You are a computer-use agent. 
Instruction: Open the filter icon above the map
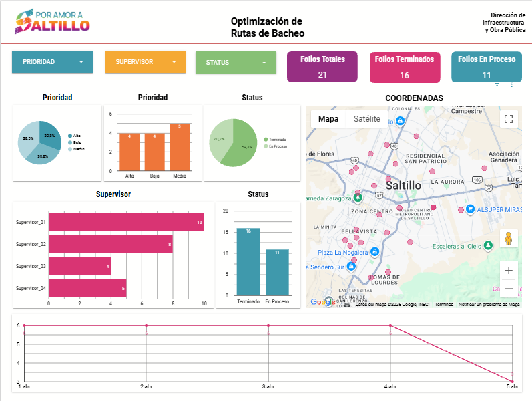[497, 85]
